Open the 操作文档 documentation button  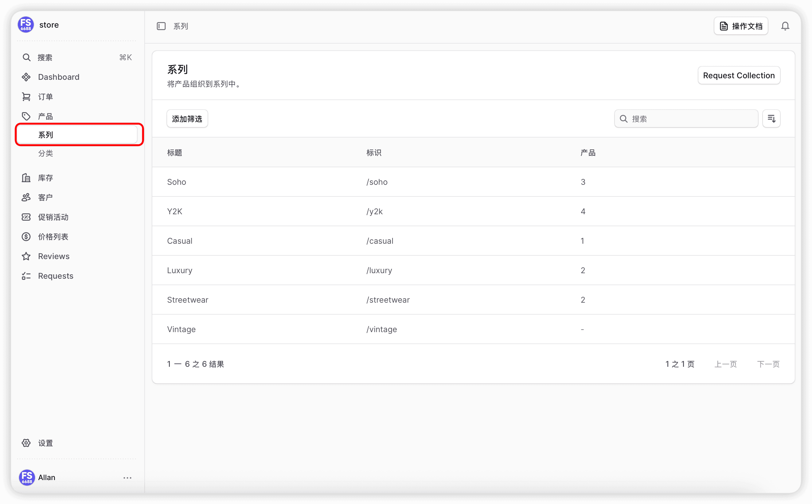point(741,26)
